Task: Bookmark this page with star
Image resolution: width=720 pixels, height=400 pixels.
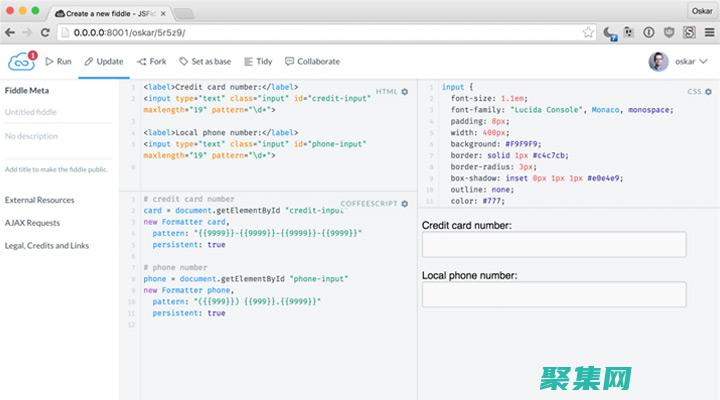Action: tap(588, 33)
